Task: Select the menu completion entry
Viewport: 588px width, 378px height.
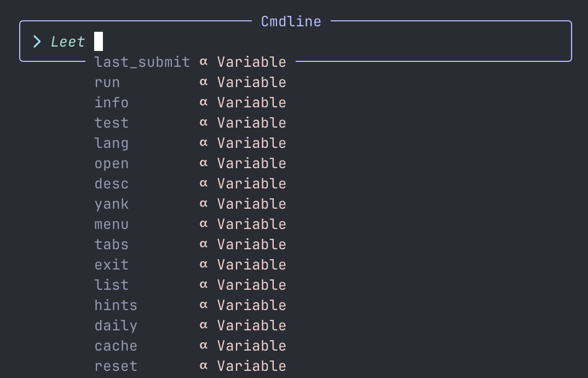Action: [x=191, y=224]
